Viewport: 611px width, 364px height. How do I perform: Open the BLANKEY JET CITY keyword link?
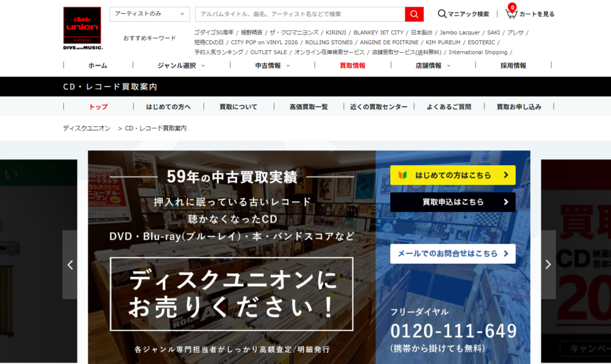pos(378,32)
